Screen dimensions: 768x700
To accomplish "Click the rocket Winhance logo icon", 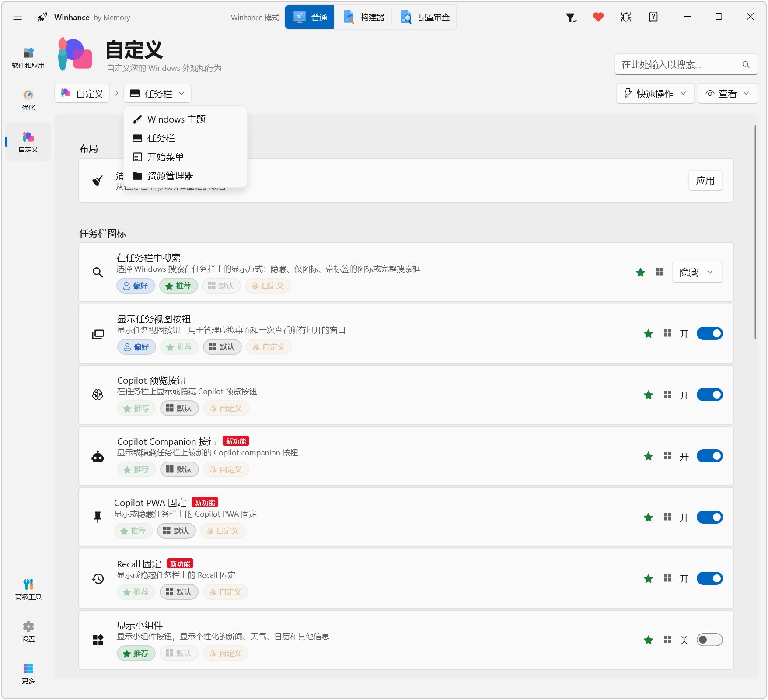I will click(42, 17).
